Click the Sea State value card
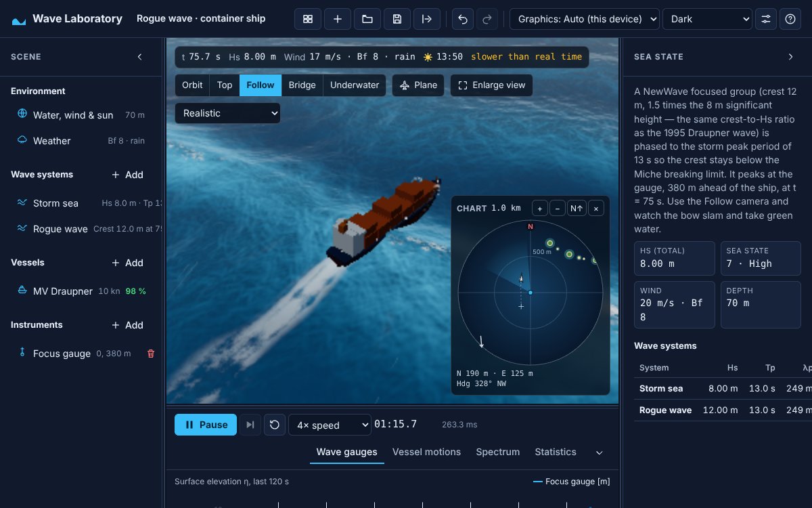 760,257
